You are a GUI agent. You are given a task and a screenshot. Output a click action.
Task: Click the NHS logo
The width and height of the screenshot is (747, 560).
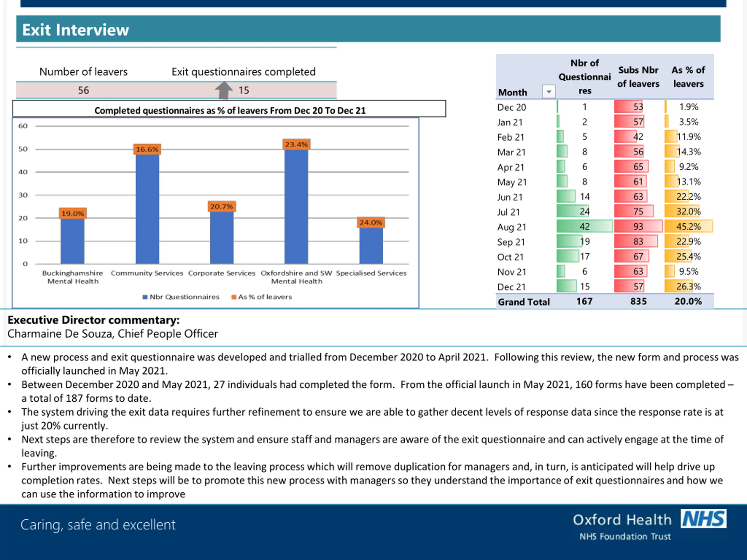(x=704, y=518)
